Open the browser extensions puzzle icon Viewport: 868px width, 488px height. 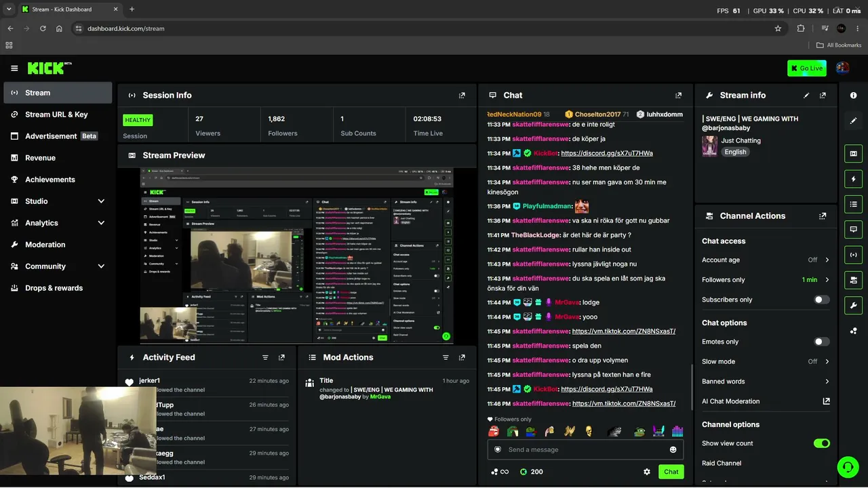tap(801, 28)
